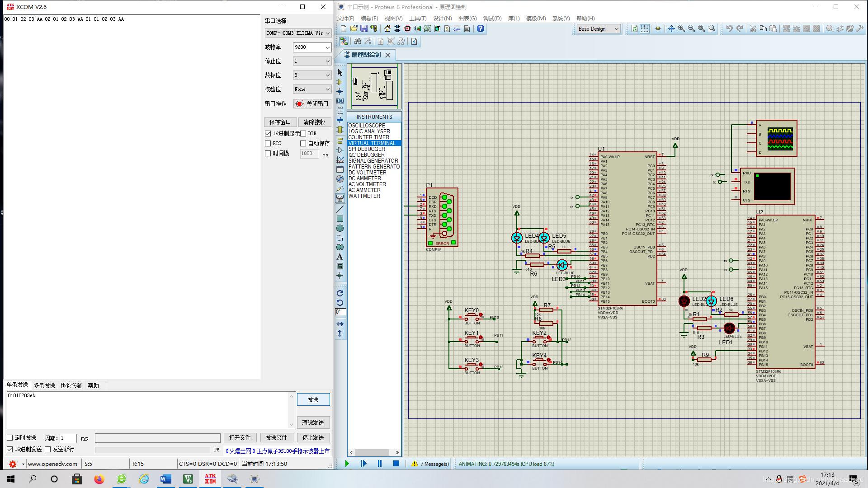The height and width of the screenshot is (488, 868).
Task: Switch to 多条发送 tab in XCOM
Action: coord(44,385)
